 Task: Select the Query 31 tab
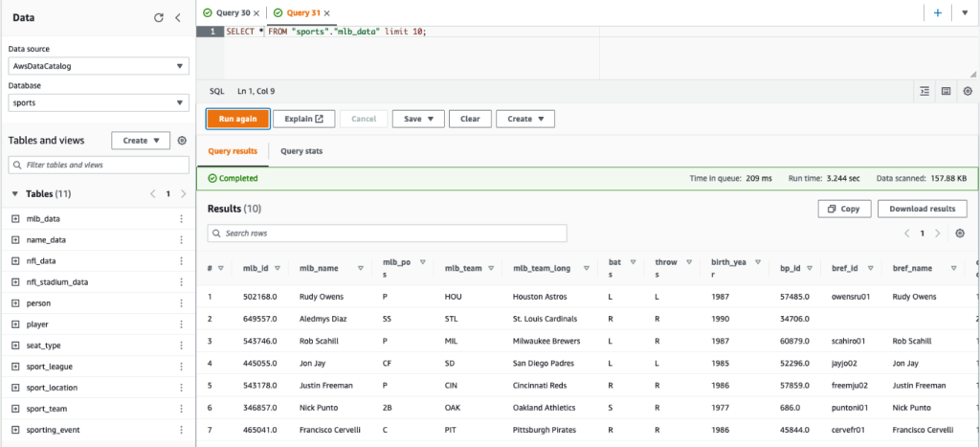click(303, 12)
